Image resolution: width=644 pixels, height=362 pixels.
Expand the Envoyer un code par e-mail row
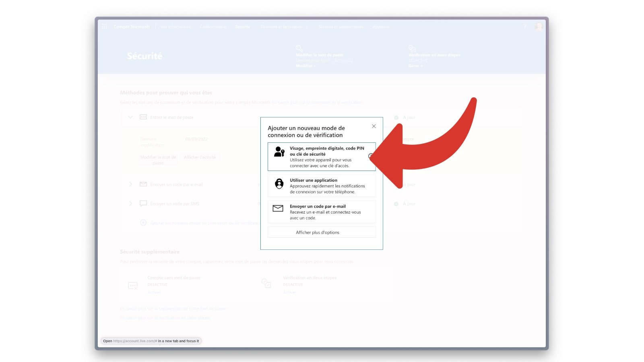130,184
